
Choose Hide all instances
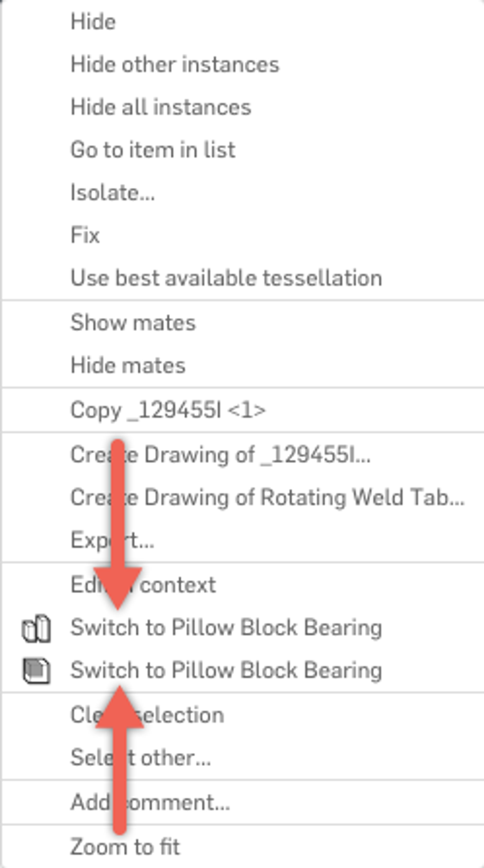coord(160,107)
